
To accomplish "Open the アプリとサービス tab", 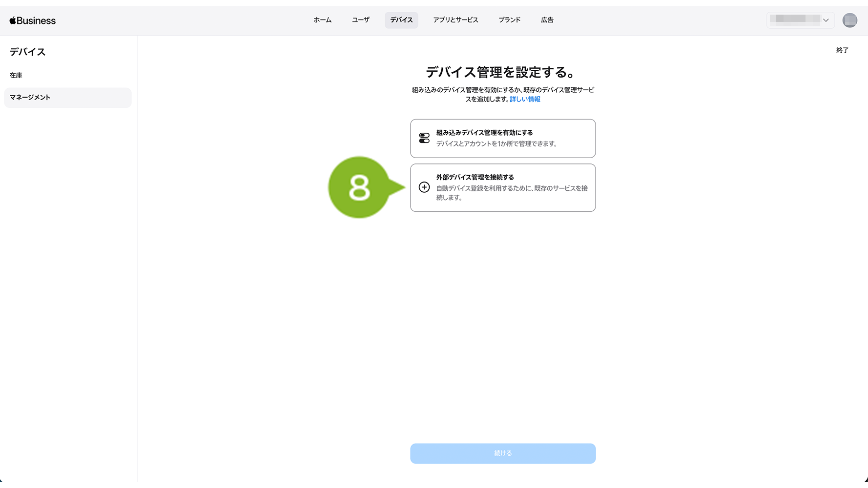I will [455, 20].
